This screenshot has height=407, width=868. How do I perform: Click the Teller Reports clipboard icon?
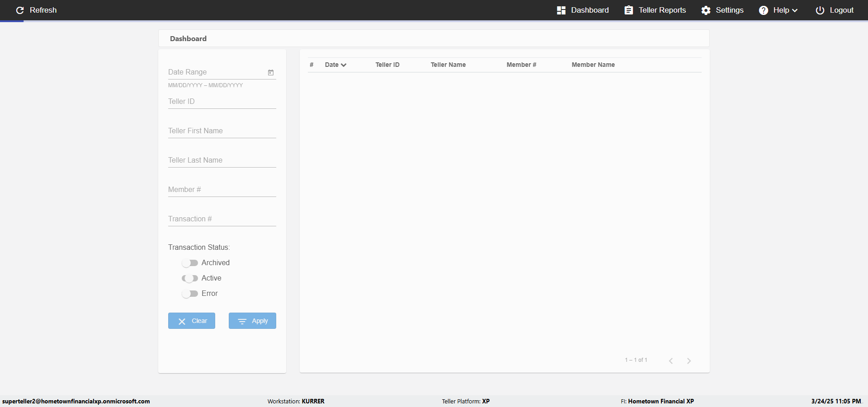(x=628, y=10)
